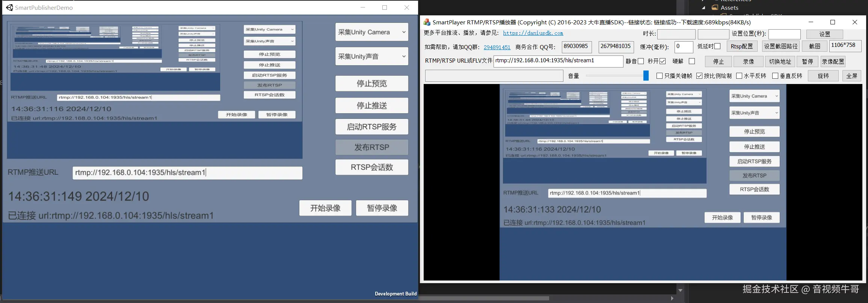This screenshot has height=303, width=868.
Task: Click the Development Build label
Action: [396, 294]
